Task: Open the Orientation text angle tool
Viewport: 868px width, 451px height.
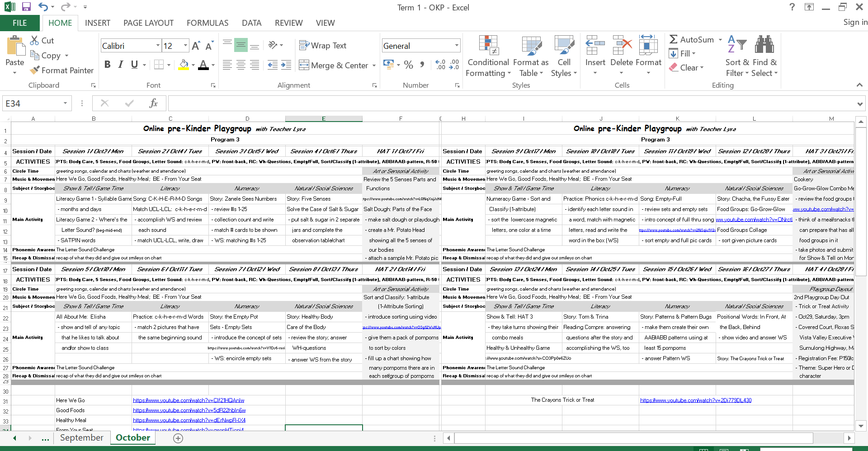Action: click(273, 45)
